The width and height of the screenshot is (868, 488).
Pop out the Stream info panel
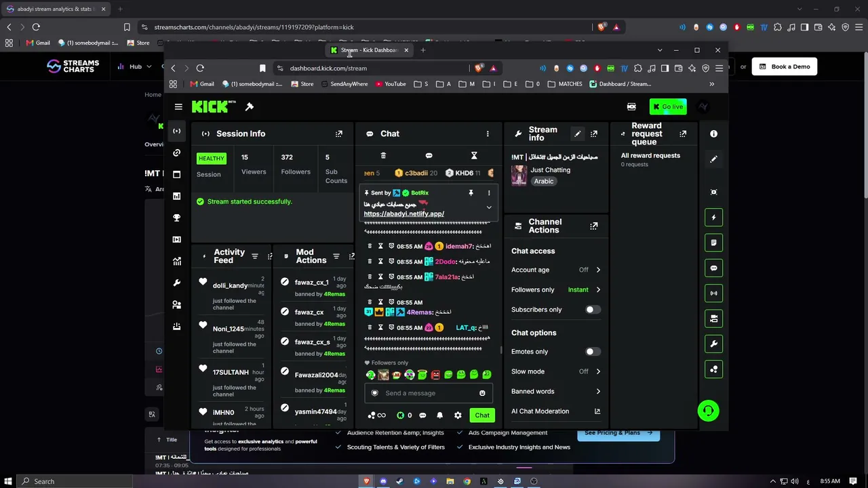(594, 134)
